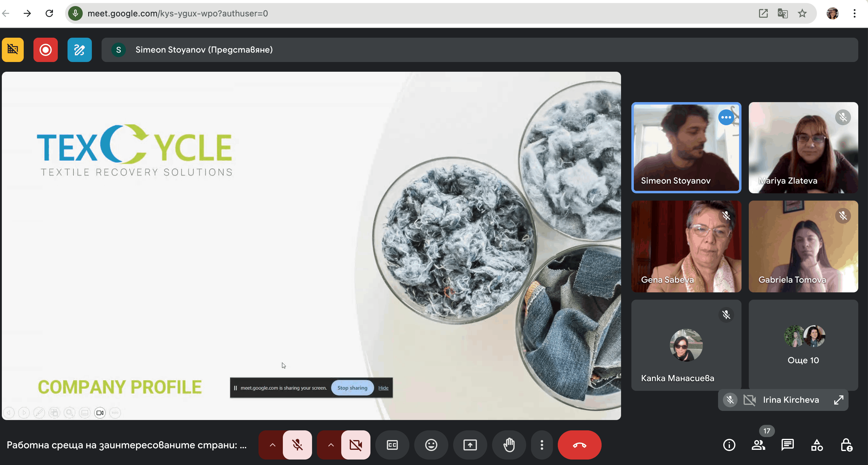The width and height of the screenshot is (868, 465).
Task: Open Chrome profile avatar
Action: (x=833, y=13)
